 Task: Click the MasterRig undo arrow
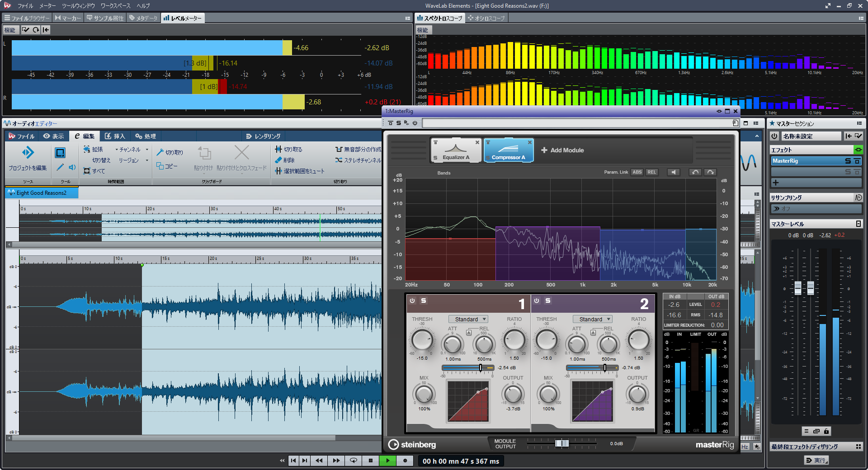click(x=695, y=172)
